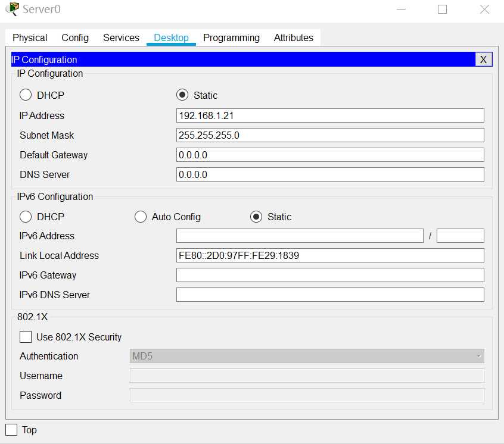Select Static under IPv6 Configuration
The height and width of the screenshot is (444, 504).
click(256, 217)
